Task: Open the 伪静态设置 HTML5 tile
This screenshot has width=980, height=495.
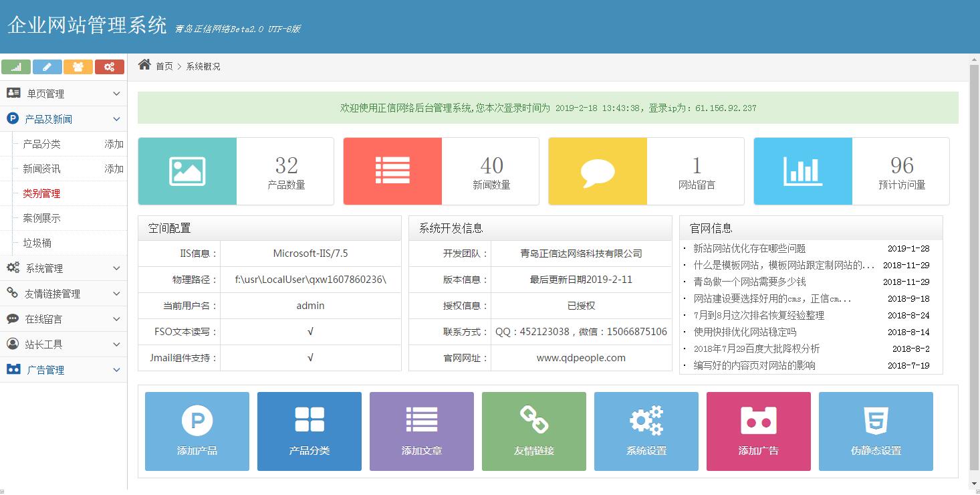Action: coord(876,431)
